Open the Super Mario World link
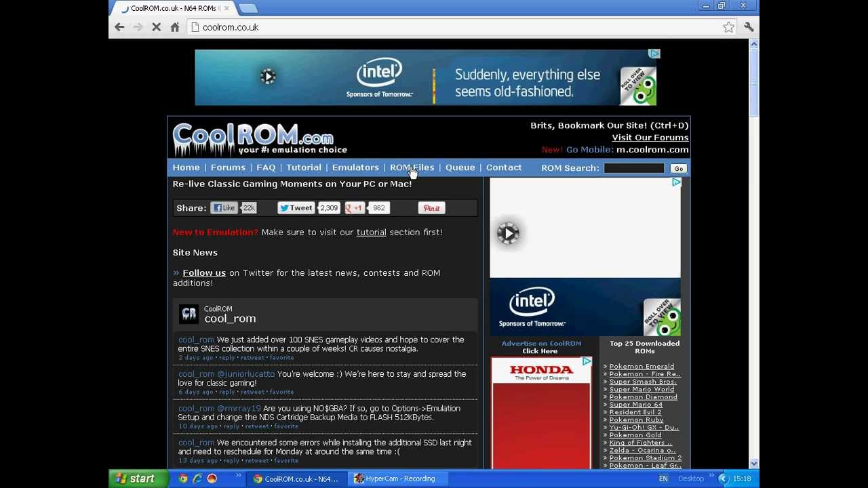The image size is (868, 488). coord(642,389)
